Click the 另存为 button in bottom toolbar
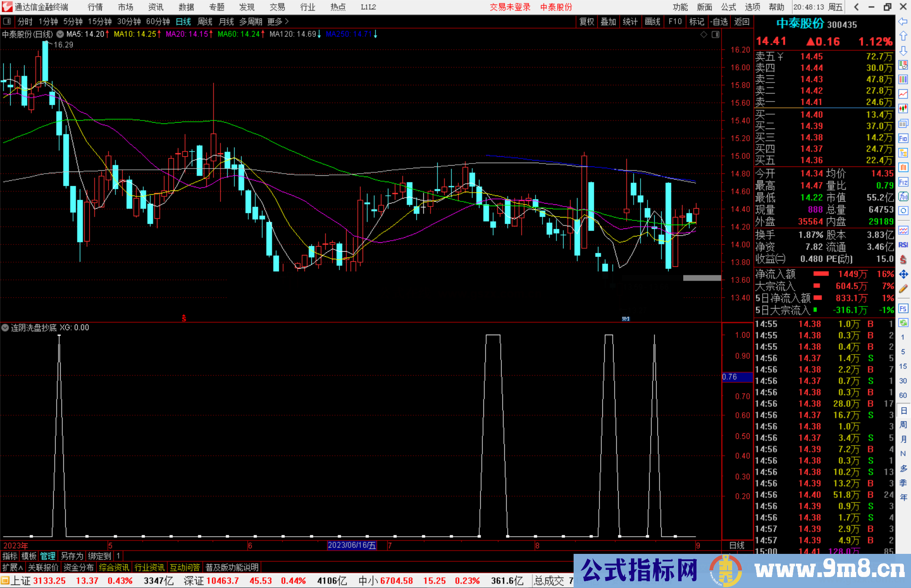Image resolution: width=911 pixels, height=588 pixels. (x=72, y=556)
